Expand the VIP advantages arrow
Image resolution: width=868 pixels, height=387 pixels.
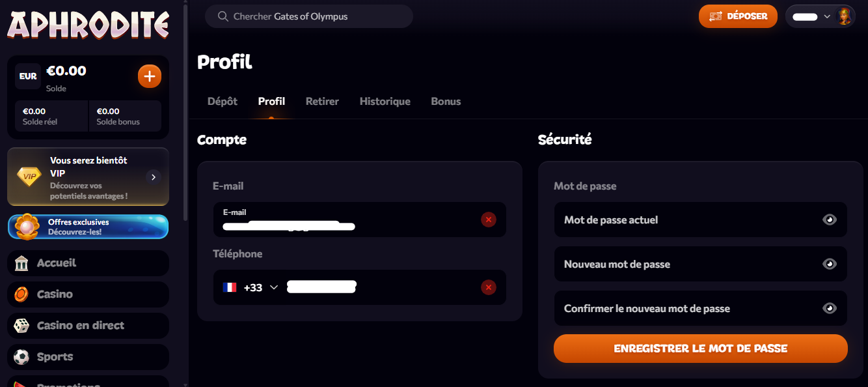point(153,177)
